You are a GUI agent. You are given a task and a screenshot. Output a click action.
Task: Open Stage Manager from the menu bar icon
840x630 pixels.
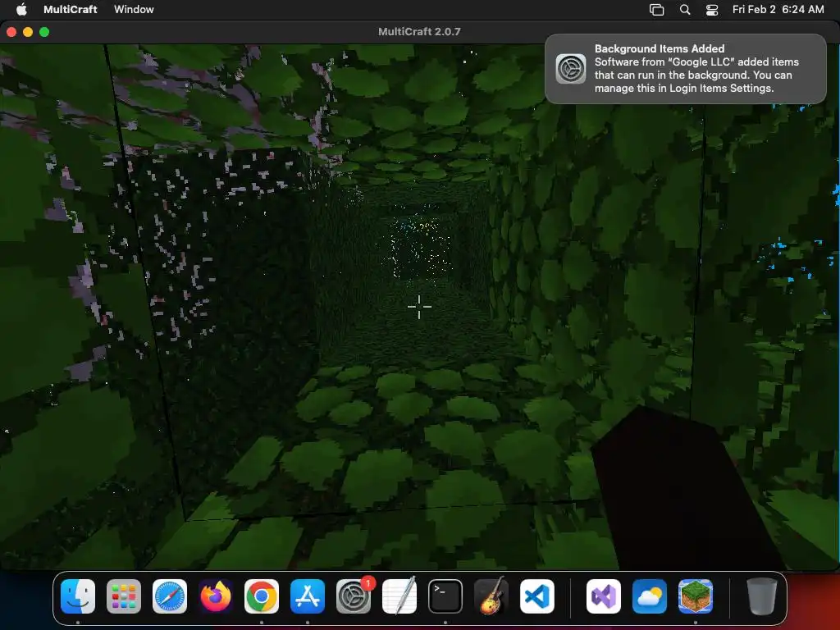pyautogui.click(x=656, y=10)
